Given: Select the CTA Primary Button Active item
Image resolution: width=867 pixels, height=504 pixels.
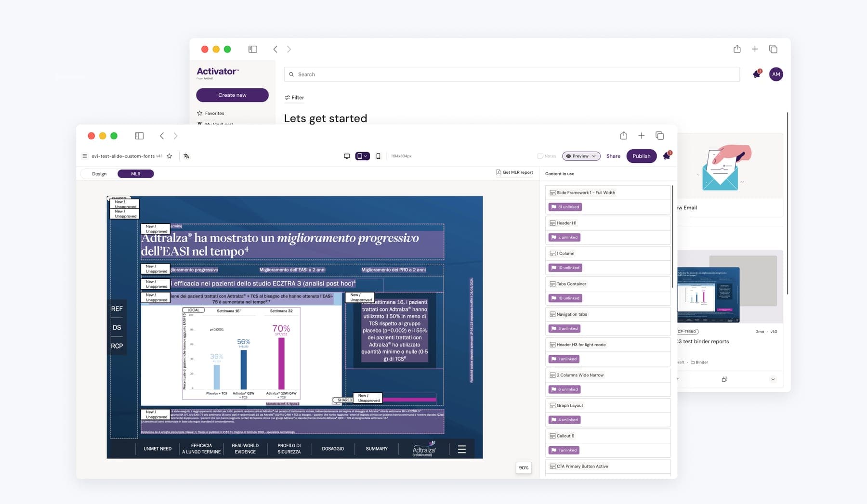Looking at the screenshot, I should tap(608, 466).
